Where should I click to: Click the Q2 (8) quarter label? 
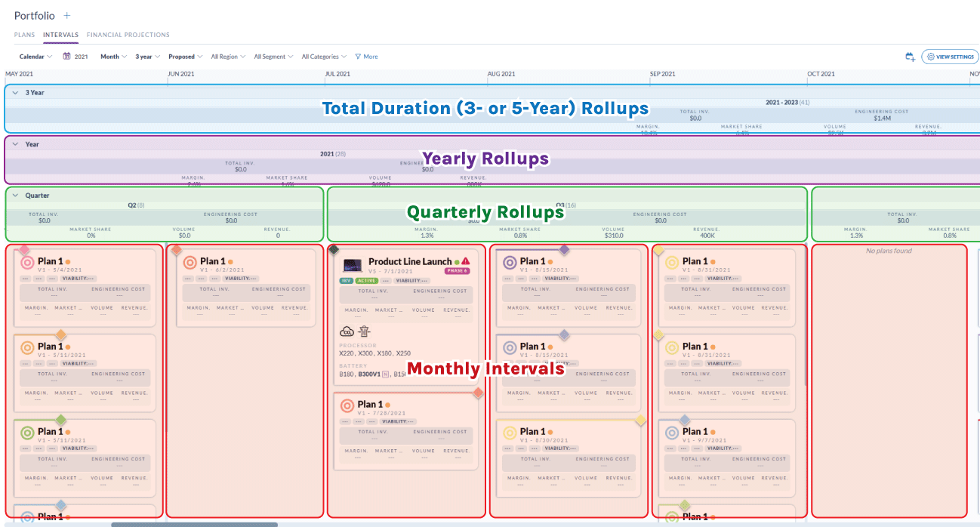[x=136, y=205]
